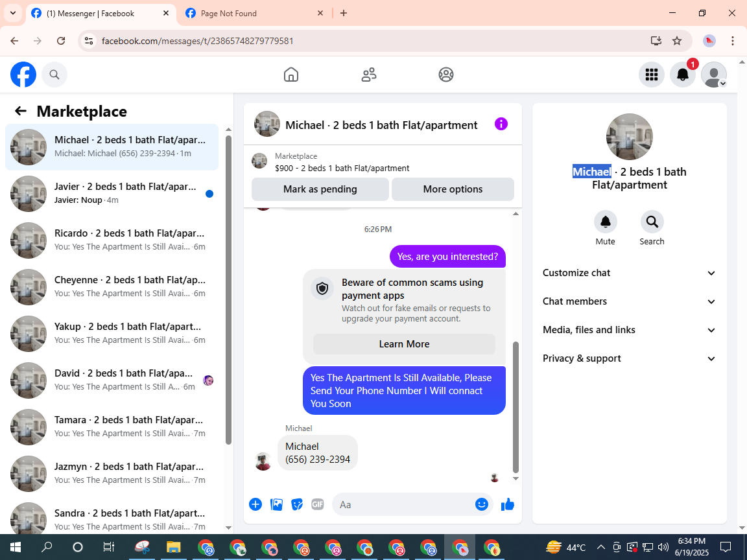Viewport: 747px width, 560px height.
Task: Click the large listing photo in info panel
Action: (x=630, y=137)
